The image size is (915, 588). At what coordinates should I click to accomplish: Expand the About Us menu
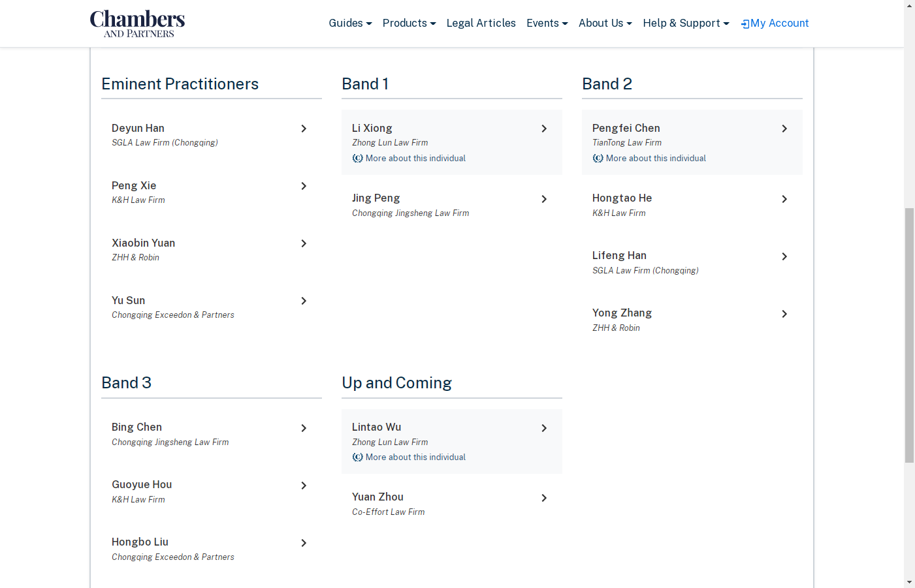click(x=605, y=23)
